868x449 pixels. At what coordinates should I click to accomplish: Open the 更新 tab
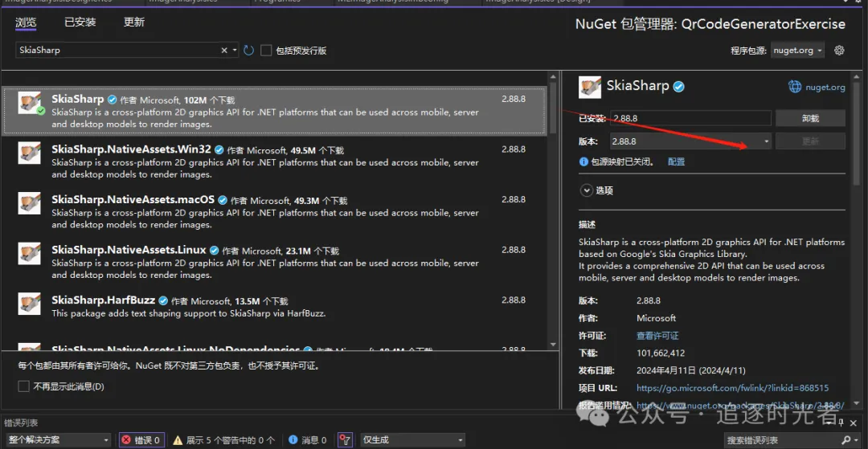(x=134, y=22)
